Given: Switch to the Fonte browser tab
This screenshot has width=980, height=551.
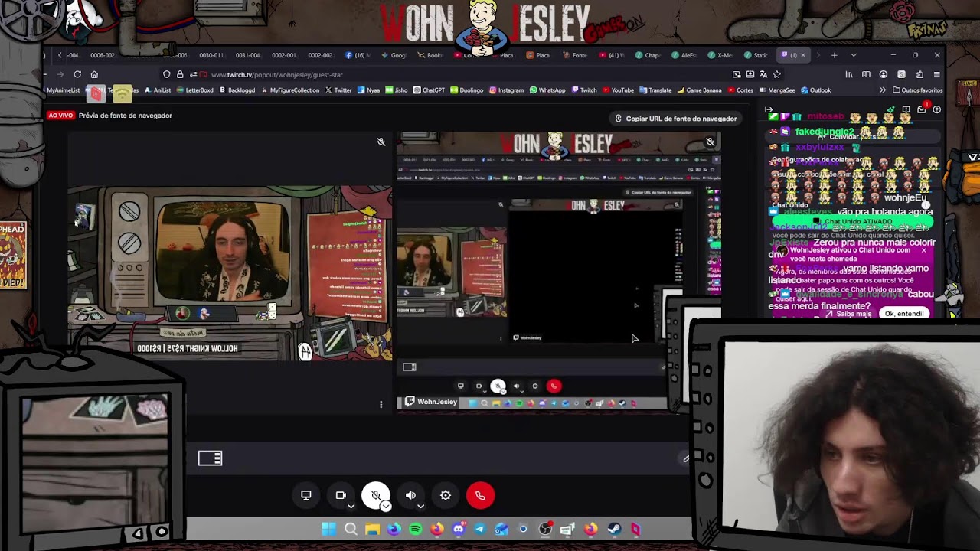Looking at the screenshot, I should pos(575,55).
